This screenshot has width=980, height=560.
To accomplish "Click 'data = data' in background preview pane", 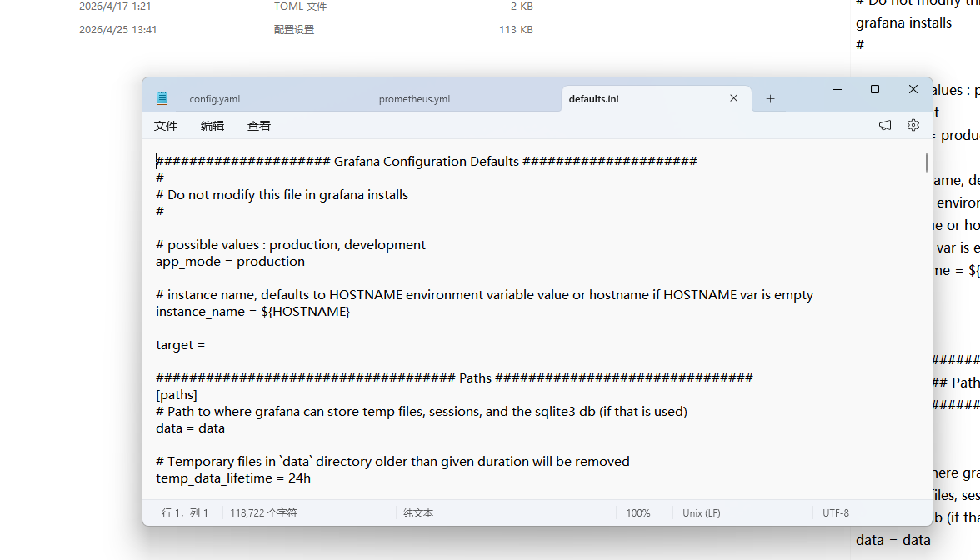I will click(893, 540).
